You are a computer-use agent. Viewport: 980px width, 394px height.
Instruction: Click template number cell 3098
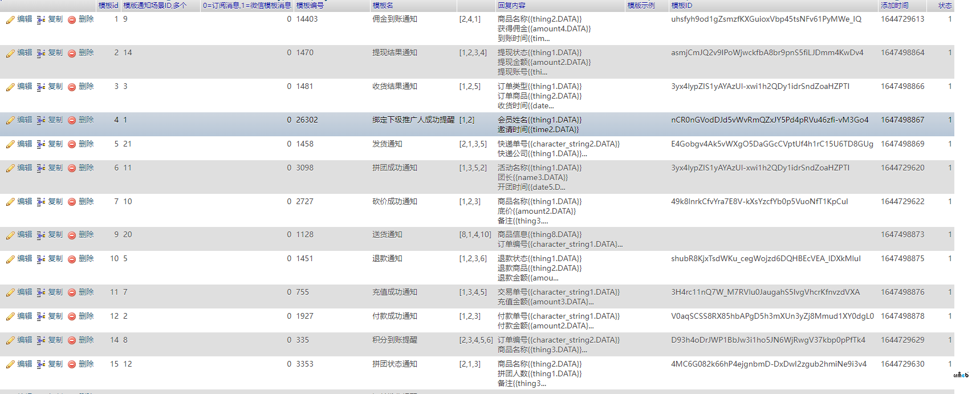[x=304, y=168]
